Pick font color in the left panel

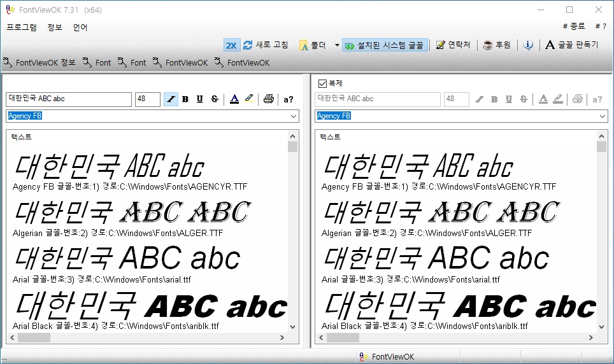[234, 99]
